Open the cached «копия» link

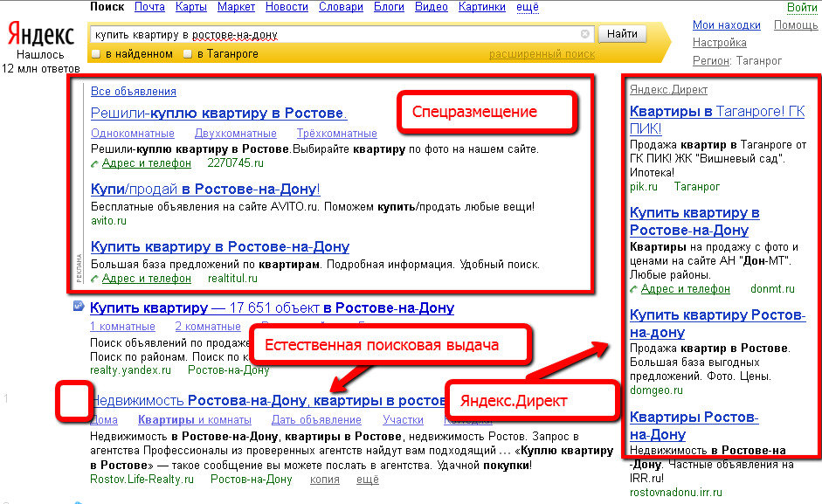pyautogui.click(x=324, y=480)
